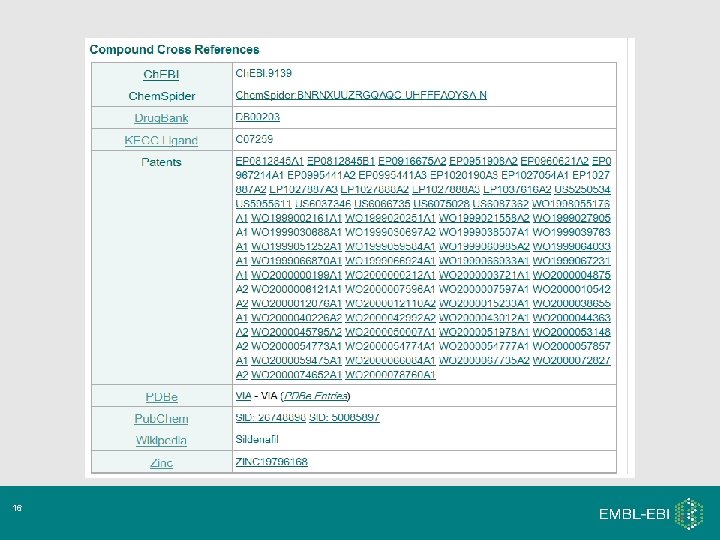
Task: Follow the ChemSpider InChIKey link
Action: [361, 95]
